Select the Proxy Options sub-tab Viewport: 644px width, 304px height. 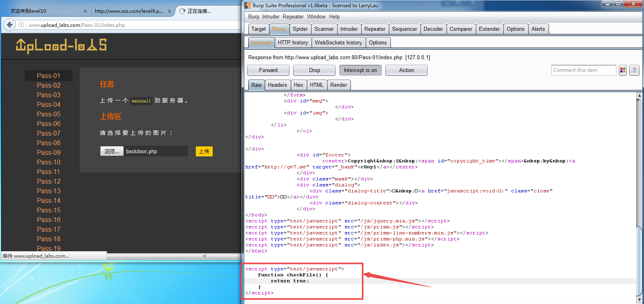[x=378, y=43]
